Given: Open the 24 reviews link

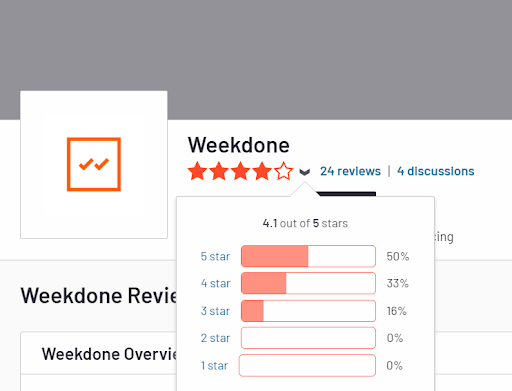Looking at the screenshot, I should click(350, 171).
